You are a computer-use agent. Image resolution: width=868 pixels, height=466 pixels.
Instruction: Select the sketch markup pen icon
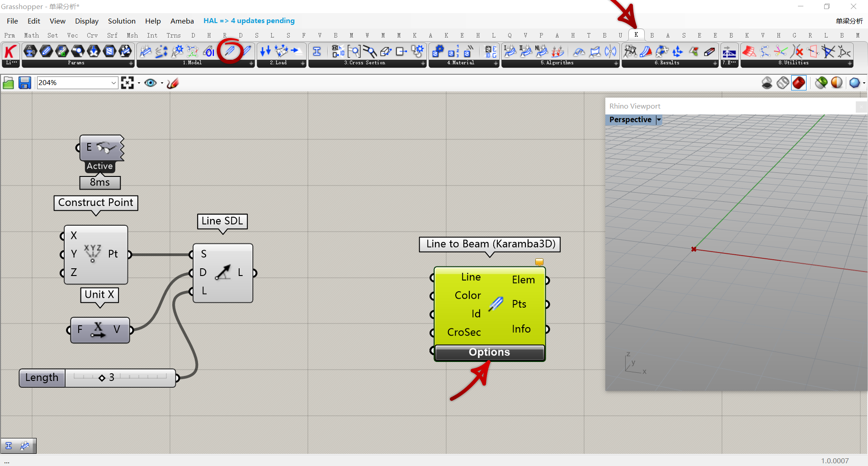(173, 83)
